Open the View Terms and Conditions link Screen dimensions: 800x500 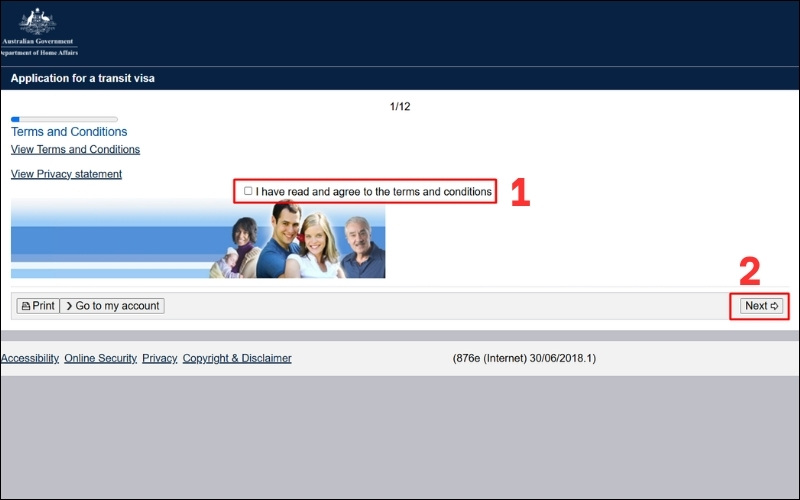75,150
